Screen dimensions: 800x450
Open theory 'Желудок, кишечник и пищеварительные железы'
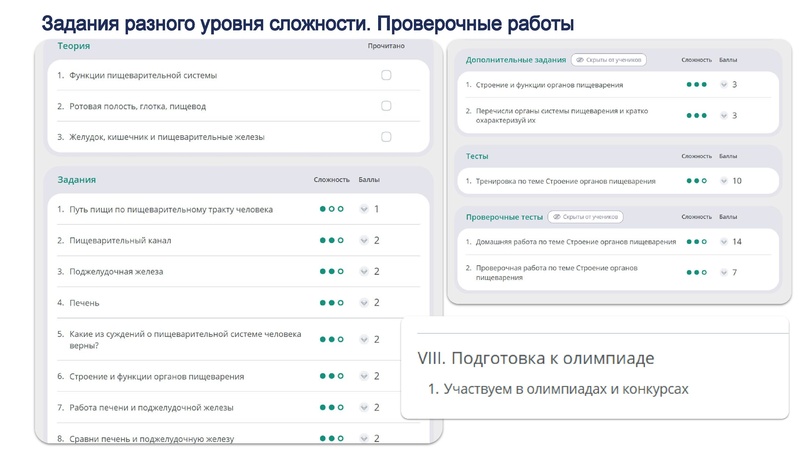[167, 137]
